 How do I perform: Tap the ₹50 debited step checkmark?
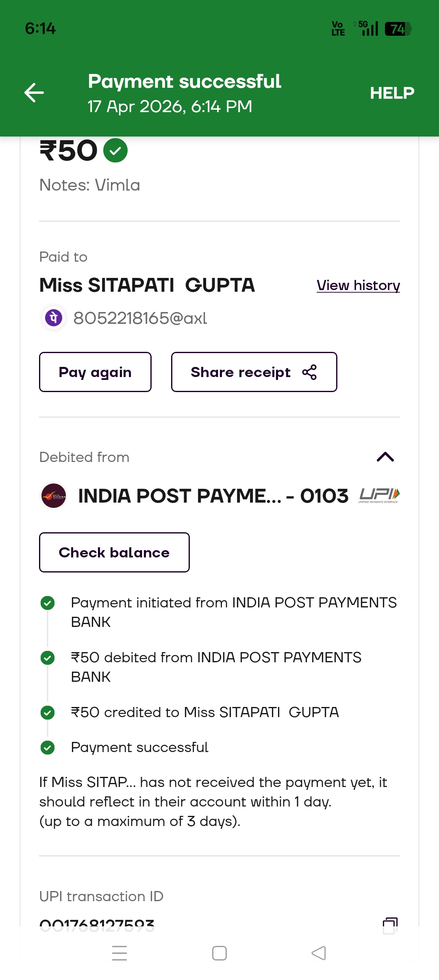coord(48,657)
